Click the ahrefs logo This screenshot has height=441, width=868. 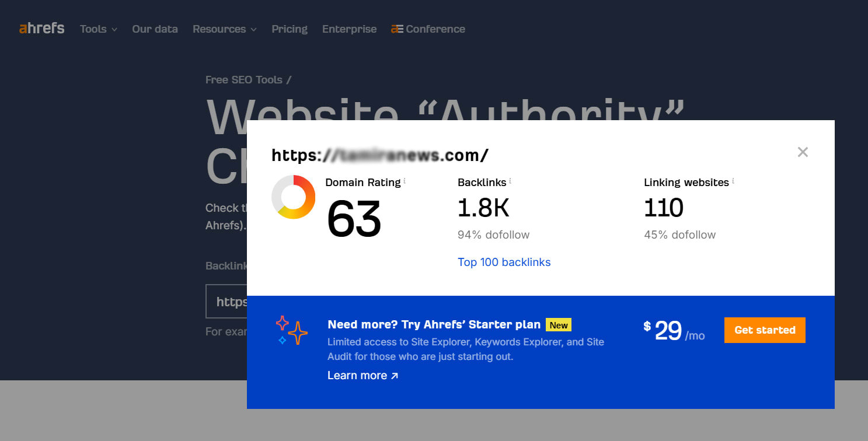(x=41, y=27)
